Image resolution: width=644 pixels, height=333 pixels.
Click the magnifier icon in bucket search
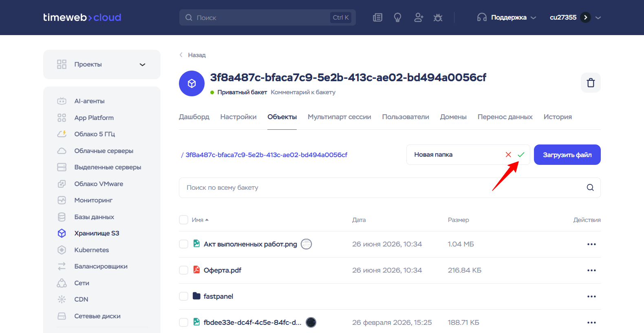(x=590, y=188)
